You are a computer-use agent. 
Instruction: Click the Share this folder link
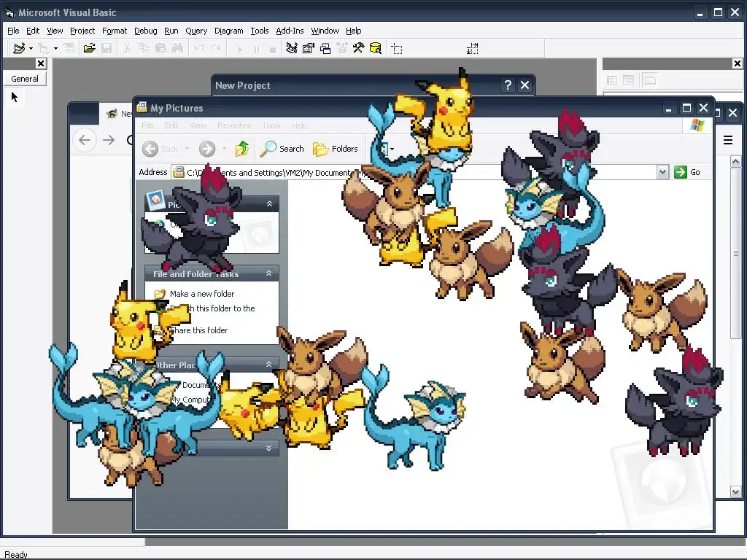199,330
